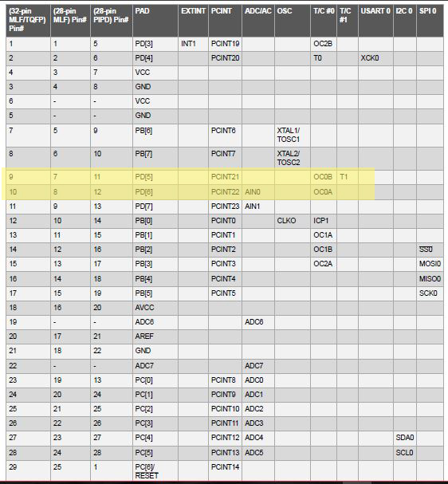Click the MOSI0 cell
The height and width of the screenshot is (484, 448).
pyautogui.click(x=430, y=264)
